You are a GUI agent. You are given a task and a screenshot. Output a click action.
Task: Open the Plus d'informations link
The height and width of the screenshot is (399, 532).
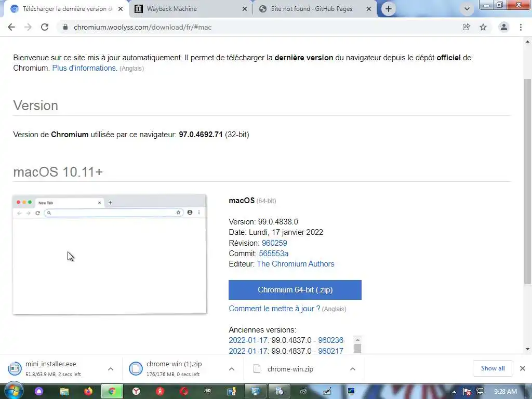pyautogui.click(x=85, y=68)
